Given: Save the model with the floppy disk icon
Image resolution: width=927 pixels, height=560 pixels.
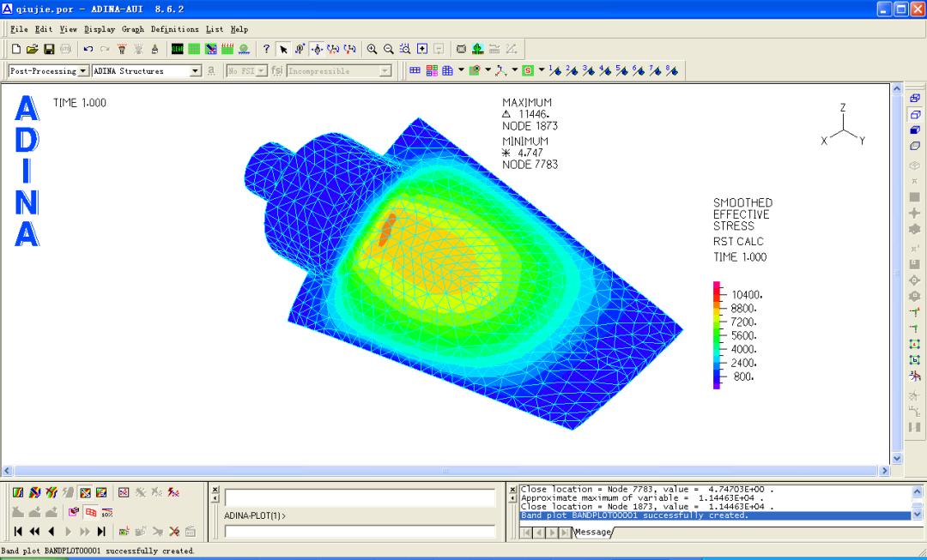Looking at the screenshot, I should [x=49, y=50].
